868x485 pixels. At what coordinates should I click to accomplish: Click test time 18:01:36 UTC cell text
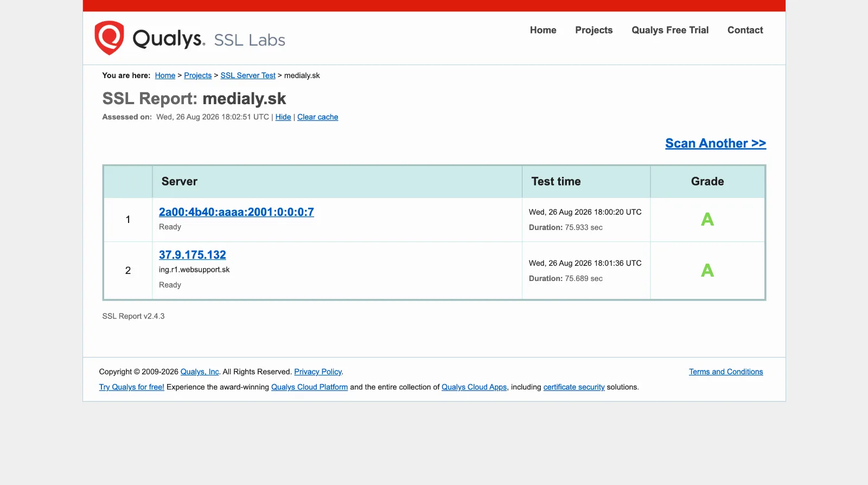585,263
